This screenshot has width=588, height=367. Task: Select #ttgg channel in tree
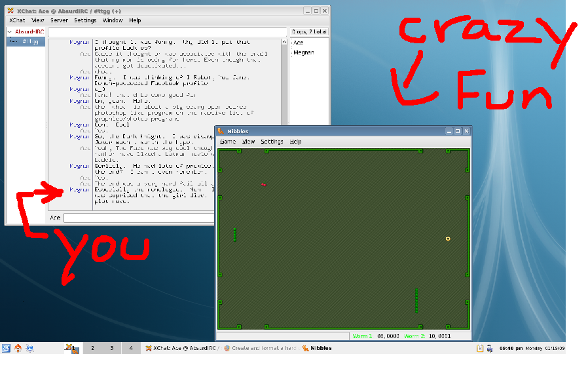[x=30, y=42]
